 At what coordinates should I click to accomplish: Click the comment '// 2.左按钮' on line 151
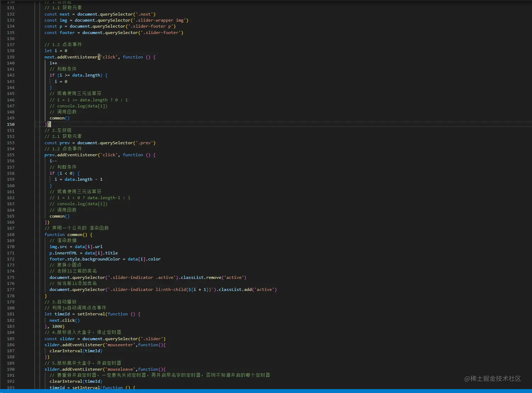58,130
